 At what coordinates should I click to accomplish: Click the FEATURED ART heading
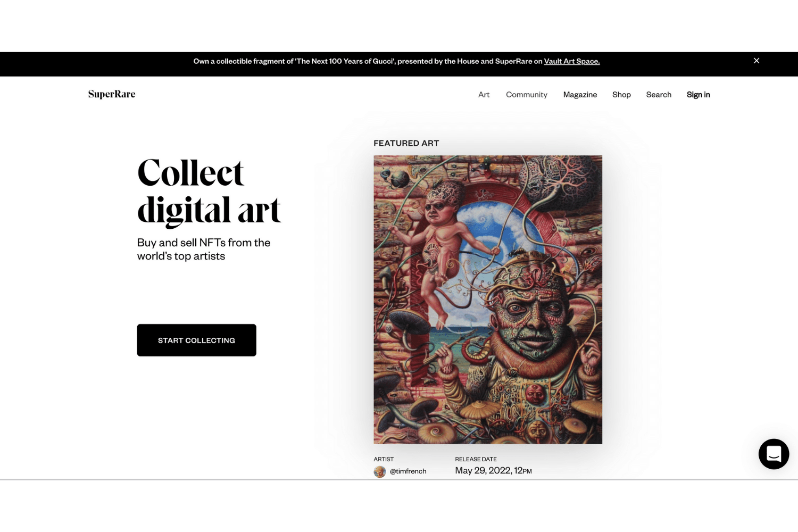coord(406,143)
